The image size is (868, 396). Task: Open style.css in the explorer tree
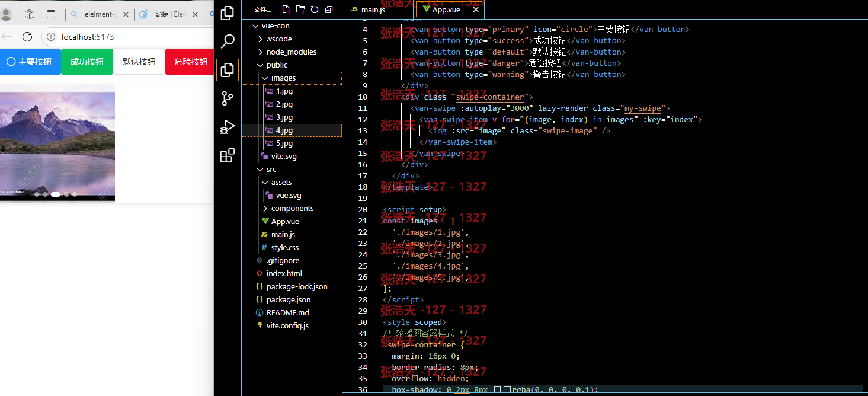click(285, 248)
